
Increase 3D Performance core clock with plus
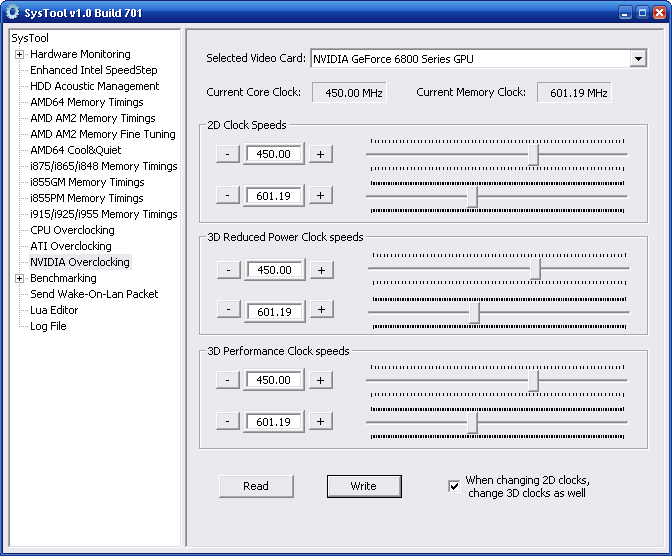(x=320, y=380)
